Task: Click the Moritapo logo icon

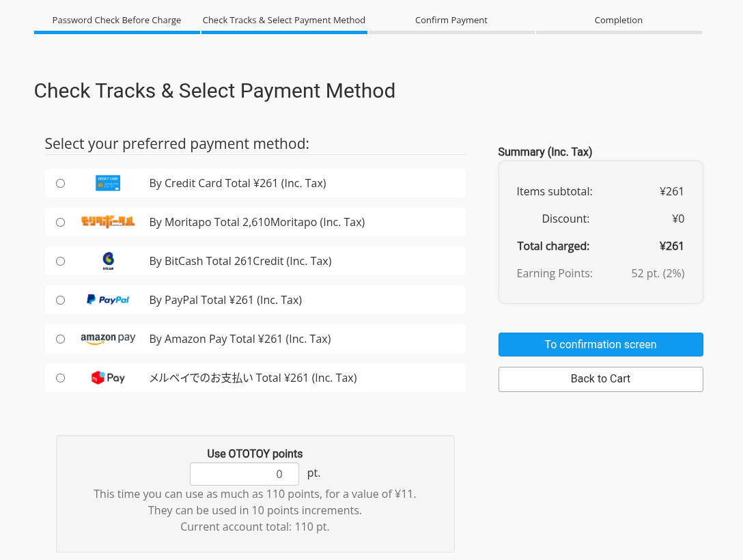Action: [x=108, y=222]
